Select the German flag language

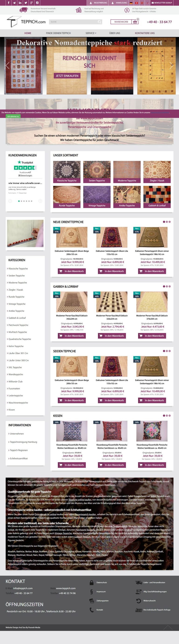[131, 3]
